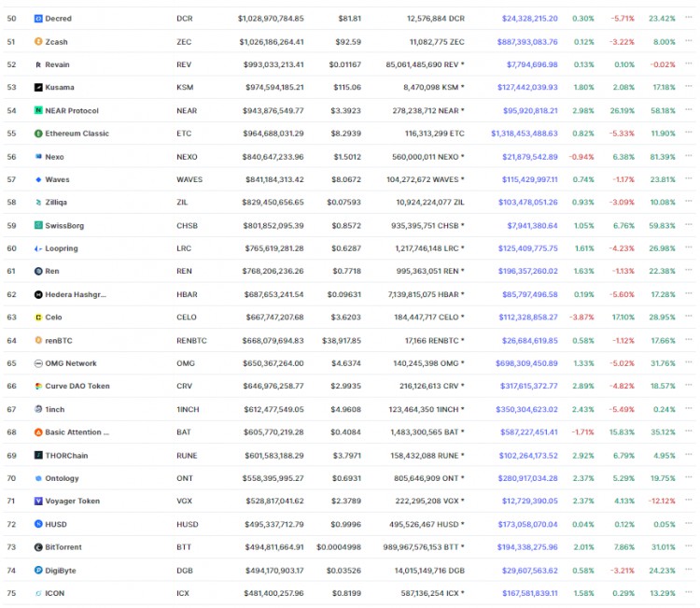The height and width of the screenshot is (608, 700).
Task: Open the three-dot menu on Nexo row
Action: pos(689,155)
